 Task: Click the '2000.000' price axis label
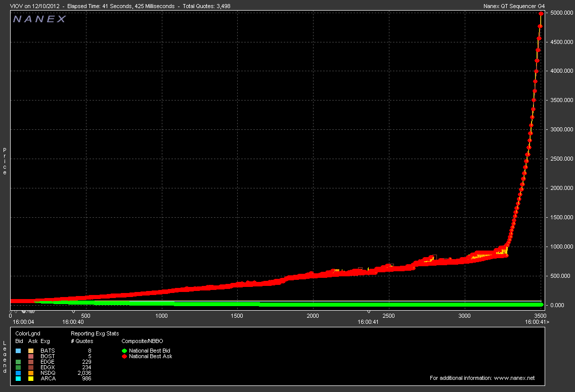(562, 188)
